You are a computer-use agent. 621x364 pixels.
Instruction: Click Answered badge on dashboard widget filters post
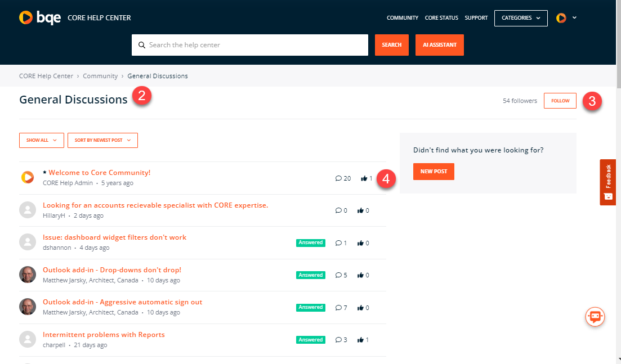(x=311, y=243)
